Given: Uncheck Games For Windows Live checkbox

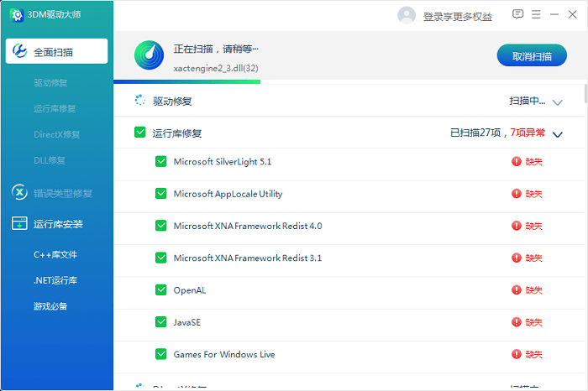Looking at the screenshot, I should pyautogui.click(x=161, y=354).
